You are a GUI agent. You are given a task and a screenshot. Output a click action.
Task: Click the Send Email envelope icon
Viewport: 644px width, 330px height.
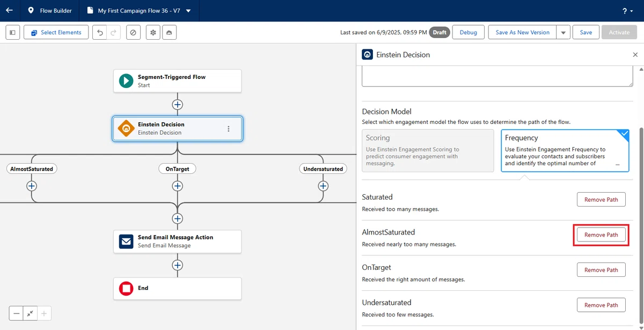coord(126,241)
